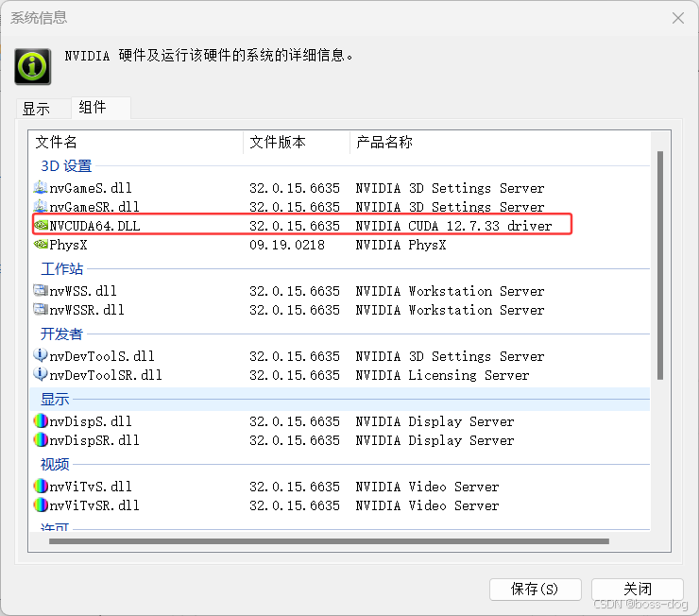Select the nvViTvSR.dll file name
Image resolution: width=699 pixels, height=616 pixels.
click(x=94, y=505)
